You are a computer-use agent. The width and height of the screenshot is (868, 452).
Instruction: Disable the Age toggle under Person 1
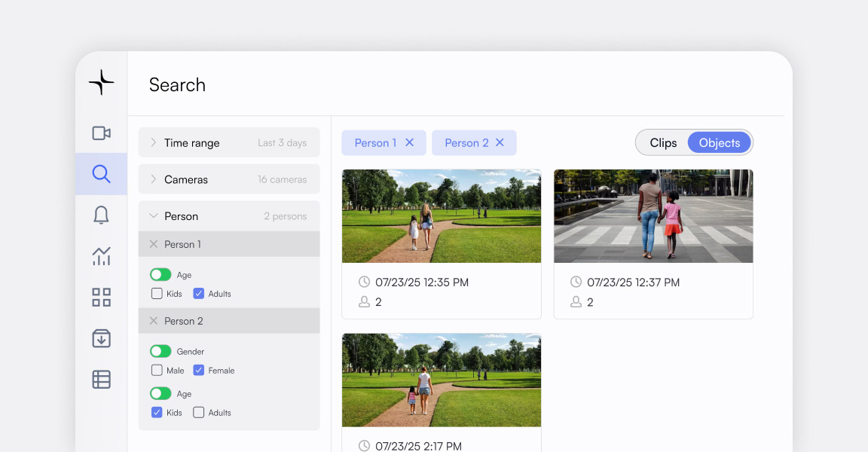[160, 275]
